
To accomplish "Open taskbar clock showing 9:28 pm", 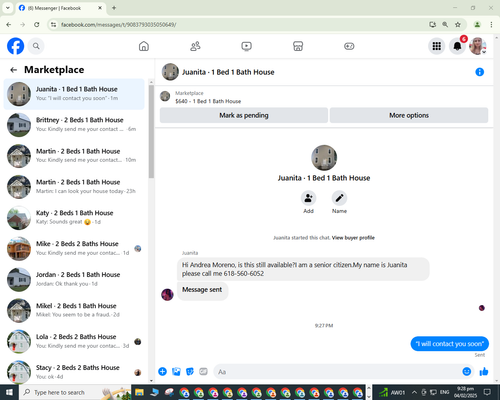I will [465, 392].
